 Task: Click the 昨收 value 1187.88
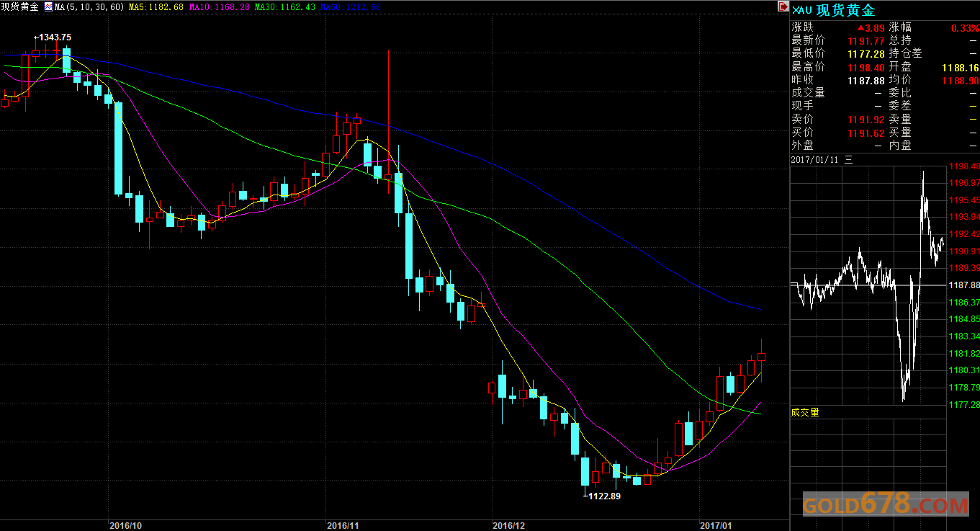866,80
